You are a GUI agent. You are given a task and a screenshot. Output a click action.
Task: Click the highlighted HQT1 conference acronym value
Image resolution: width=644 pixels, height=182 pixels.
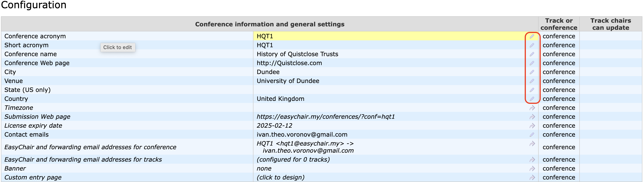coord(265,36)
